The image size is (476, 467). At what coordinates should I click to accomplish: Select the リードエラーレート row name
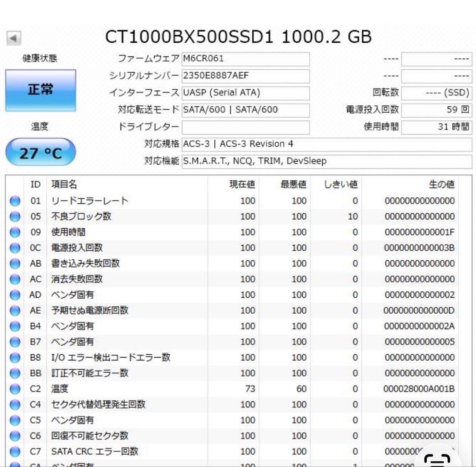tap(89, 201)
